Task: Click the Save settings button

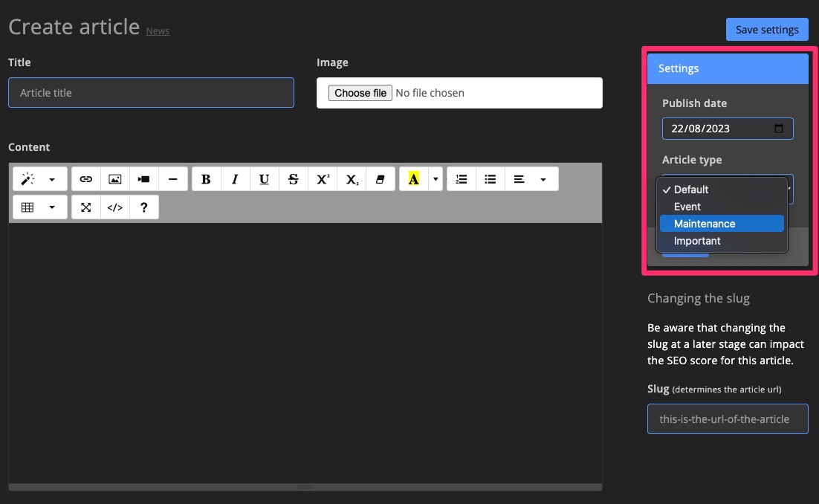Action: [x=767, y=29]
